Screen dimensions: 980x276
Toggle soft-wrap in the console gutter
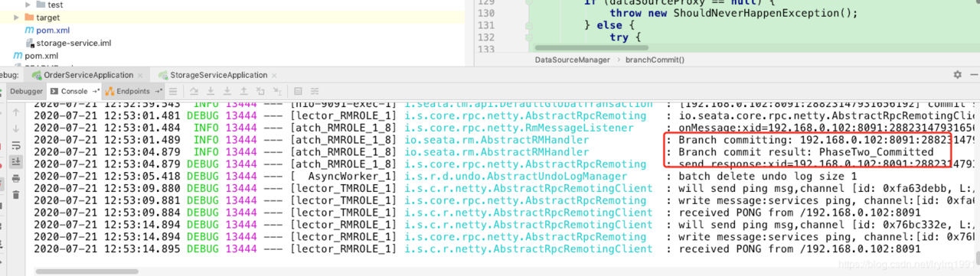(x=15, y=145)
